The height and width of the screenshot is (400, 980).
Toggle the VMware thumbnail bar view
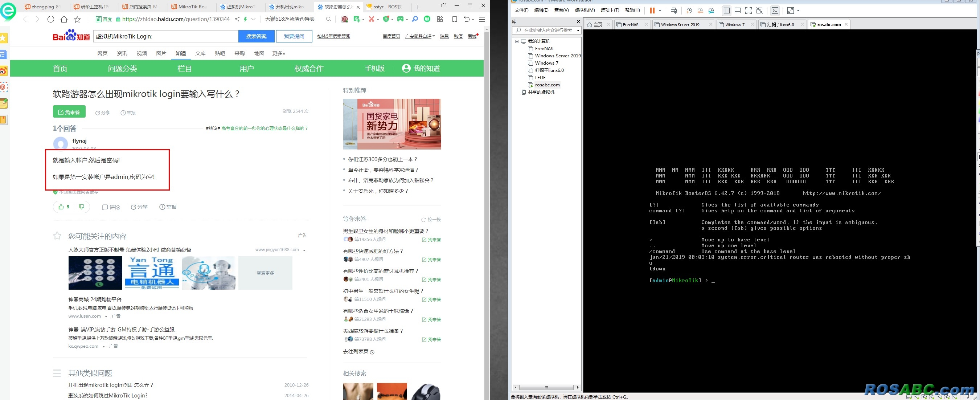tap(737, 11)
